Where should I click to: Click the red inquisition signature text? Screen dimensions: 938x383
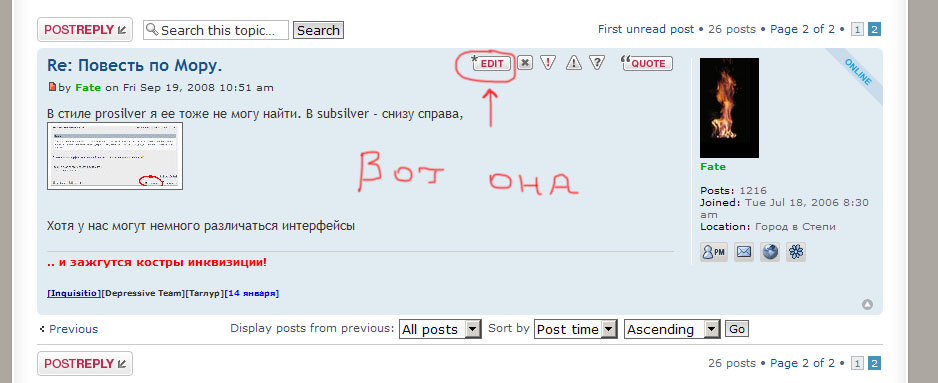(157, 263)
